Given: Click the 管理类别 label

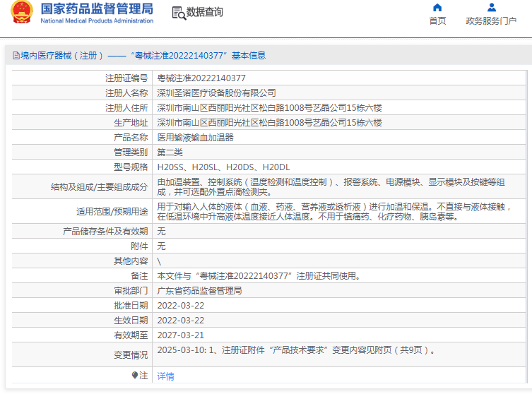Looking at the screenshot, I should pos(131,153).
